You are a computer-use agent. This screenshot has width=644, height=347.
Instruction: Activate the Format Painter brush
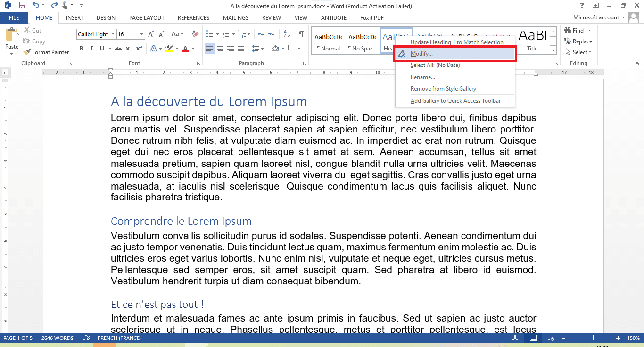click(x=46, y=52)
